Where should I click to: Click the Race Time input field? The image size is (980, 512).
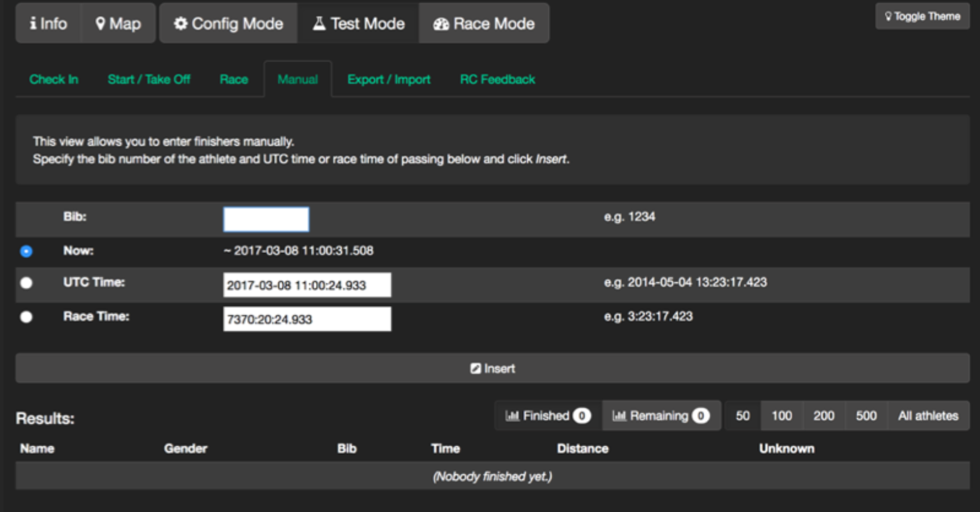tap(307, 319)
